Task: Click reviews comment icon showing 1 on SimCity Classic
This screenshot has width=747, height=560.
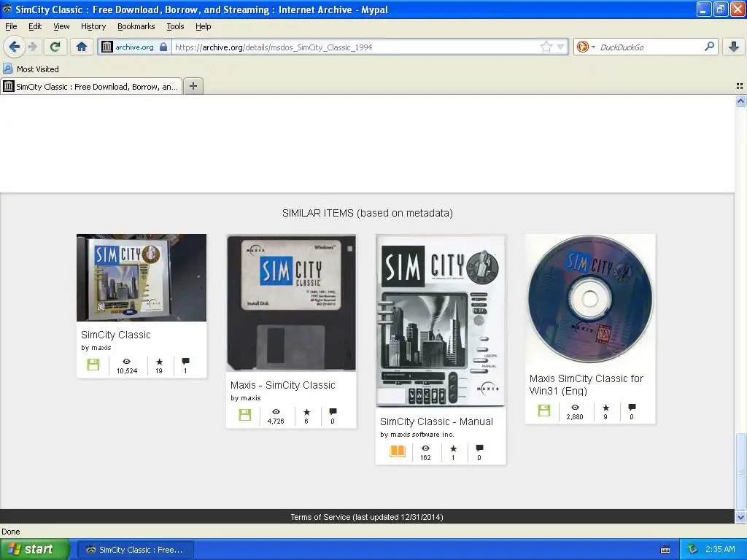Action: click(x=185, y=362)
